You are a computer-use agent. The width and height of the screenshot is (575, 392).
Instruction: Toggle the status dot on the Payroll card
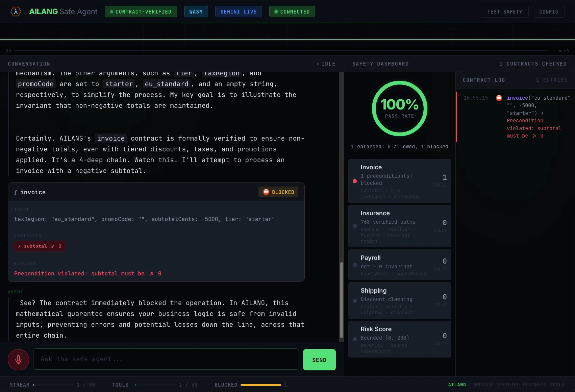(x=354, y=265)
